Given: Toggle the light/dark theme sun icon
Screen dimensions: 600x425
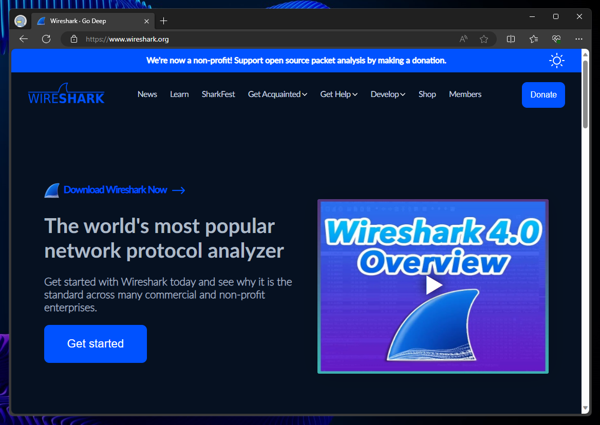Looking at the screenshot, I should click(x=556, y=60).
